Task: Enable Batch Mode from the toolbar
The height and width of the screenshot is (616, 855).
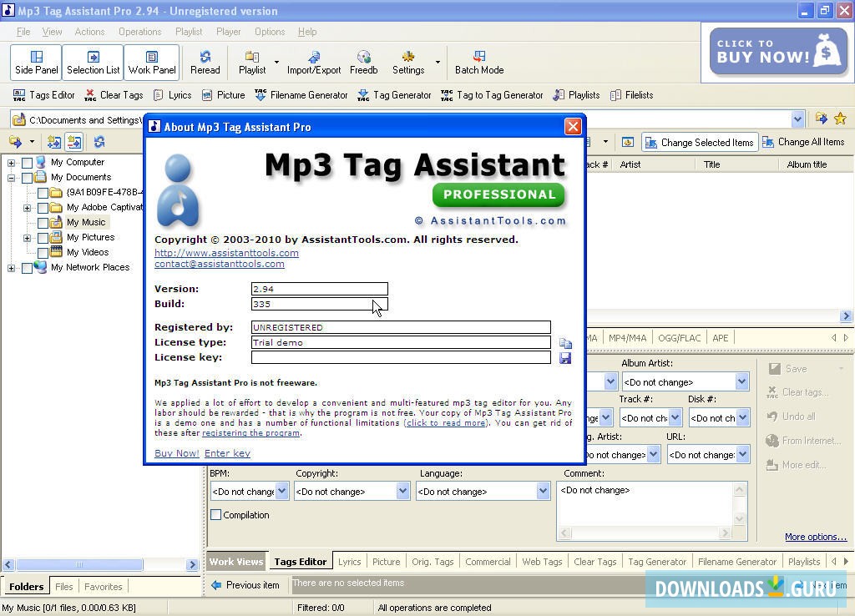Action: tap(478, 61)
